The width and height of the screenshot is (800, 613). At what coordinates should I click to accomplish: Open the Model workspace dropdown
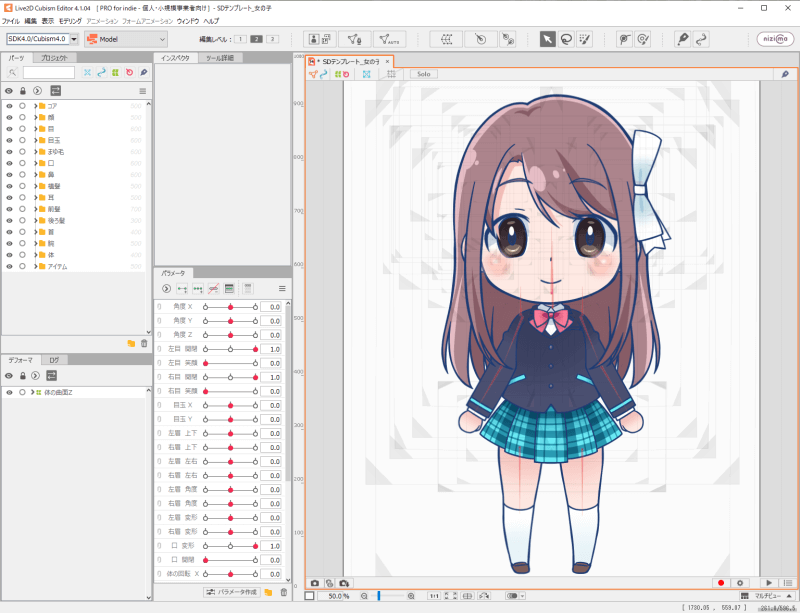[x=126, y=39]
